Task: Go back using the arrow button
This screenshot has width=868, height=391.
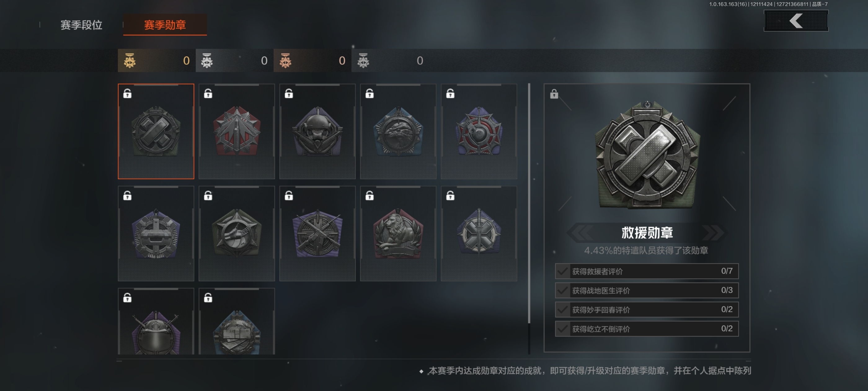Action: tap(796, 21)
